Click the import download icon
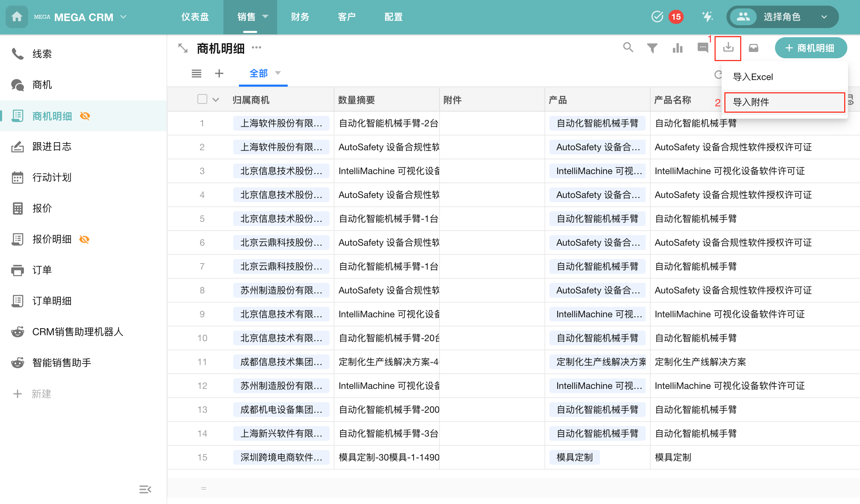The image size is (860, 504). (x=728, y=48)
